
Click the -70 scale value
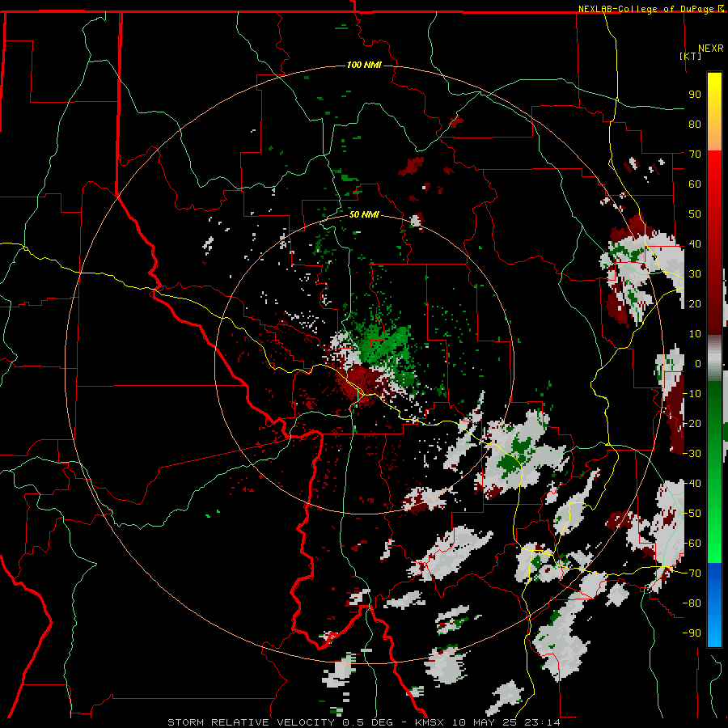point(692,574)
